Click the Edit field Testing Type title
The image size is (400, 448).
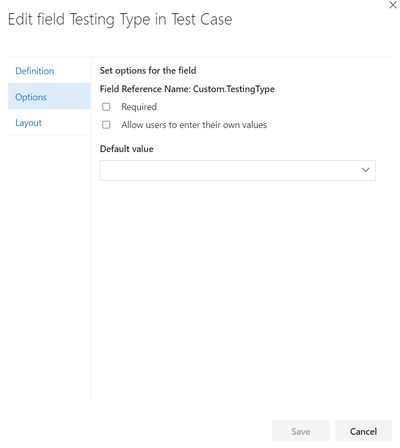click(x=120, y=19)
